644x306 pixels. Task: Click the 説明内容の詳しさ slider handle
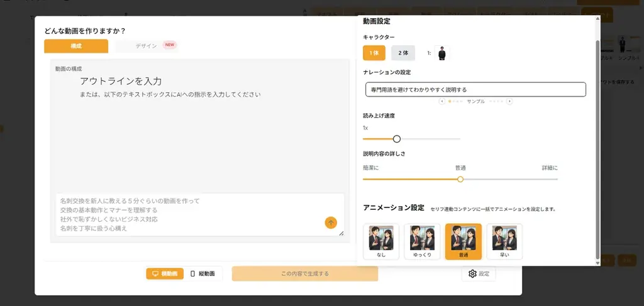tap(460, 179)
